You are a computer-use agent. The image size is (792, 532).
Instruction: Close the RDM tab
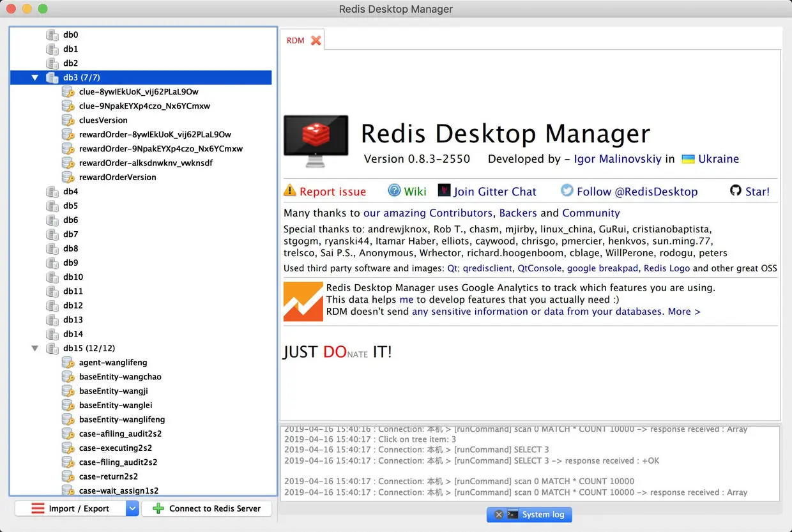tap(316, 40)
